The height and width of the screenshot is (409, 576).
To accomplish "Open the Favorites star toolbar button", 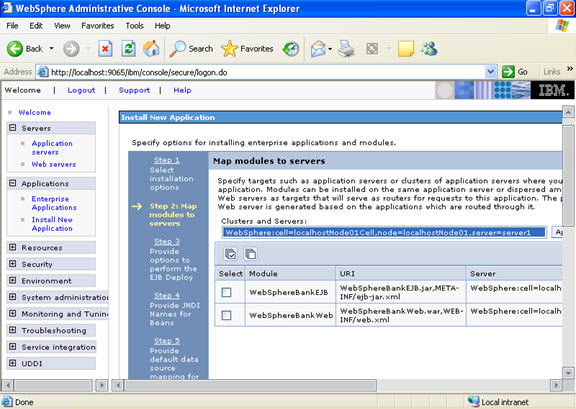I will pyautogui.click(x=247, y=49).
